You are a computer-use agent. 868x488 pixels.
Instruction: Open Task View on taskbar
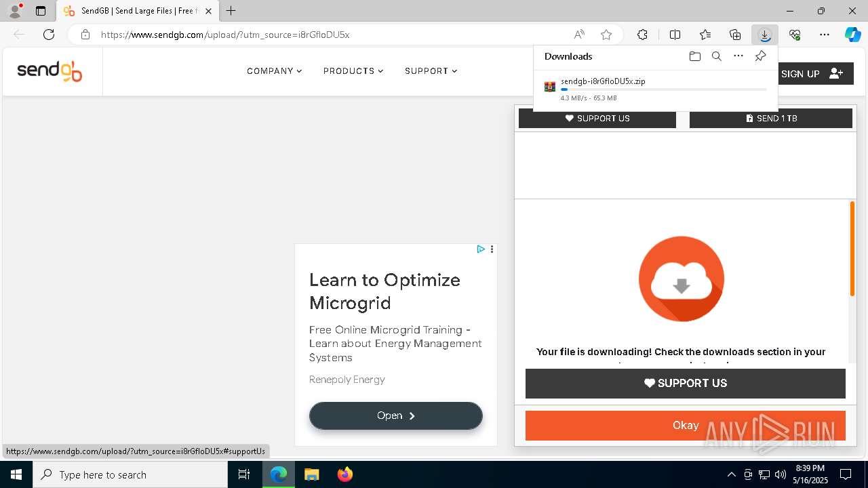244,474
